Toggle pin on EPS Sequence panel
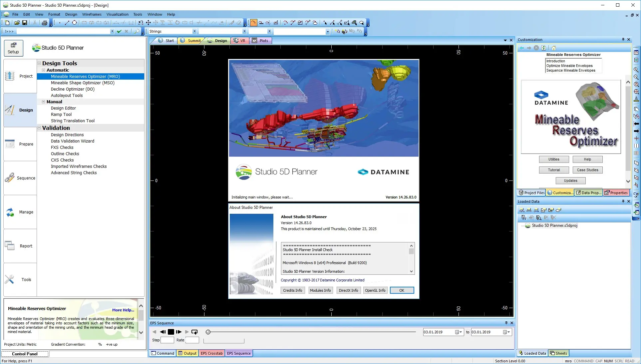 [506, 323]
